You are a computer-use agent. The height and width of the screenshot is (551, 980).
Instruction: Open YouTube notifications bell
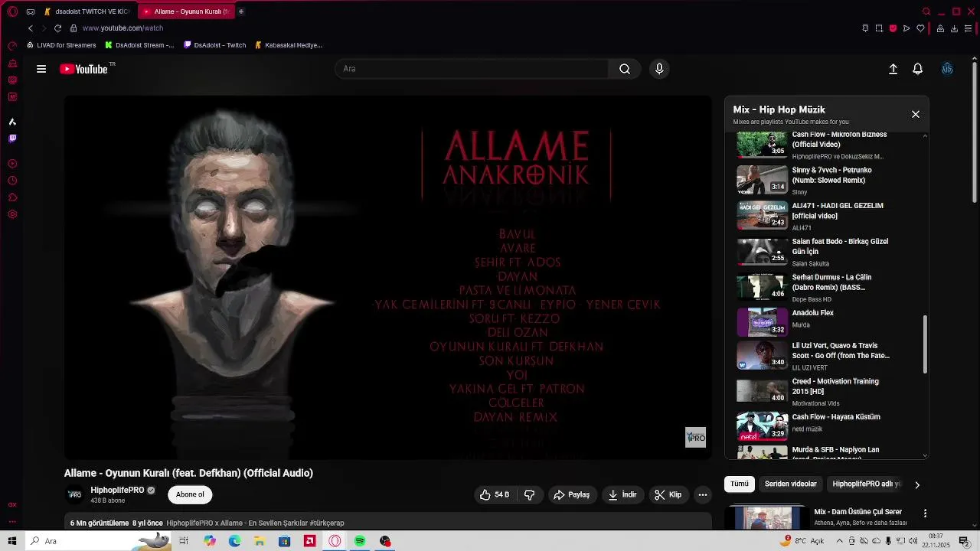click(917, 69)
